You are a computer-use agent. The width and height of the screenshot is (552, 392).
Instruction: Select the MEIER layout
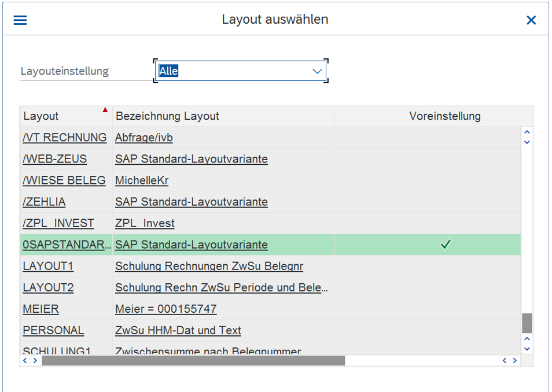(41, 309)
